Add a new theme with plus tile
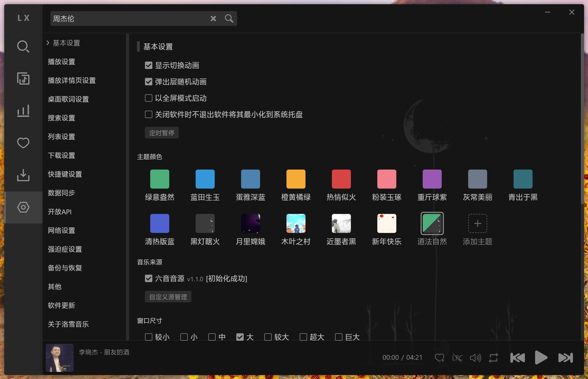Screen dimensions: 588x379 [x=477, y=223]
